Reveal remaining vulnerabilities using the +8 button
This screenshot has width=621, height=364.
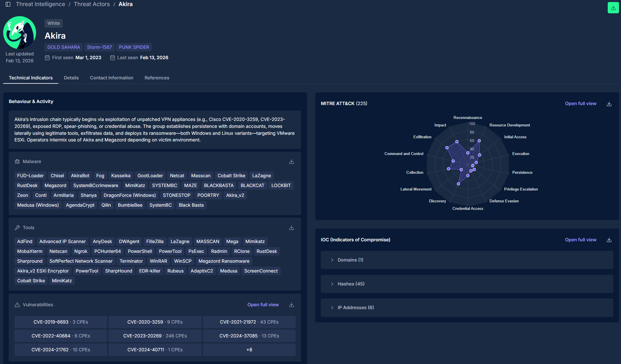tap(249, 350)
